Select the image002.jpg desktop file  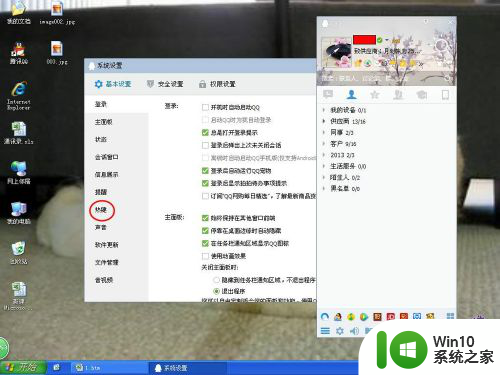57,13
